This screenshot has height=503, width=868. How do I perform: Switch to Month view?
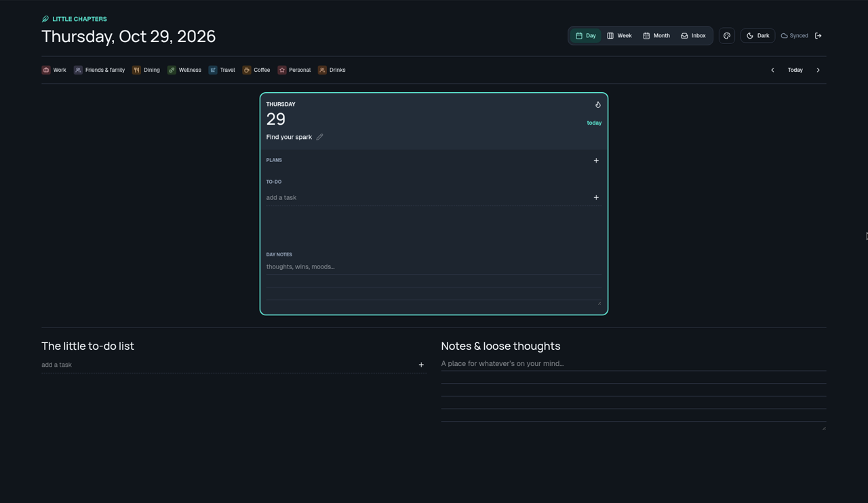point(656,36)
